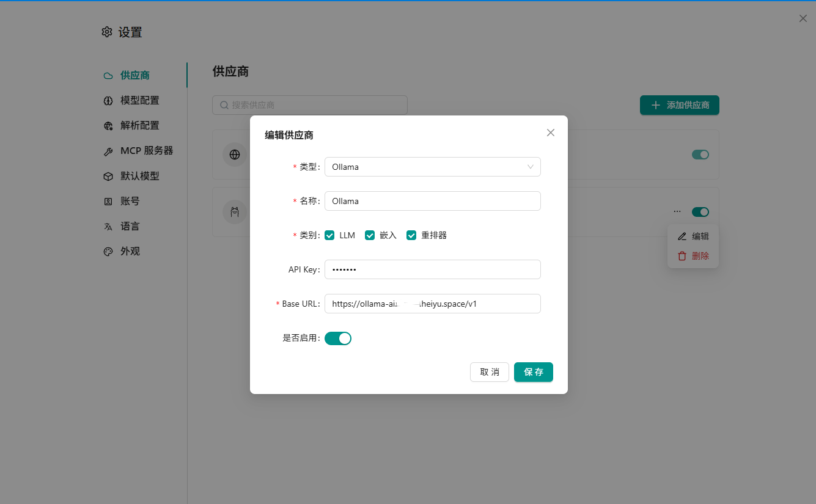Click the 保存 button
The image size is (816, 504).
tap(534, 372)
